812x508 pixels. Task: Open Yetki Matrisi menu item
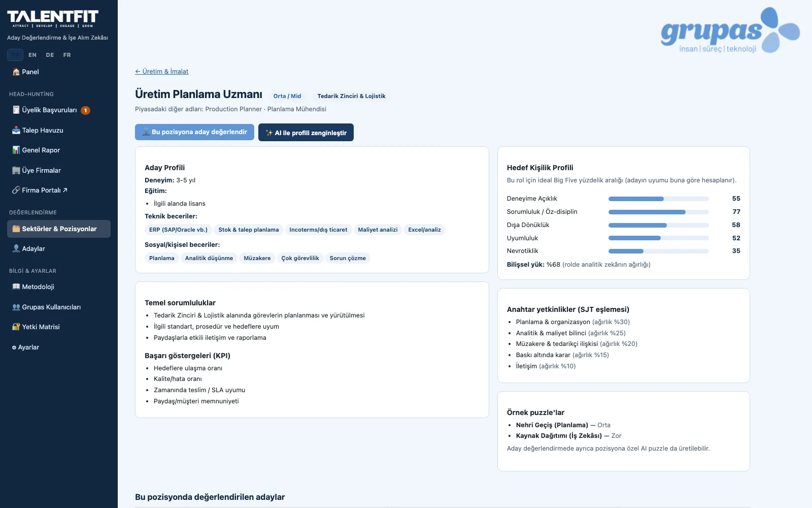59,327
